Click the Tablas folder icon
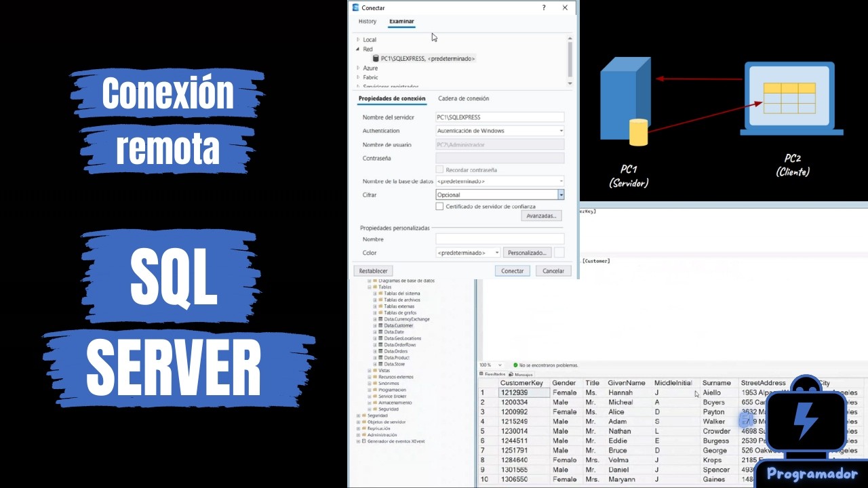Viewport: 868px width, 488px height. click(376, 287)
